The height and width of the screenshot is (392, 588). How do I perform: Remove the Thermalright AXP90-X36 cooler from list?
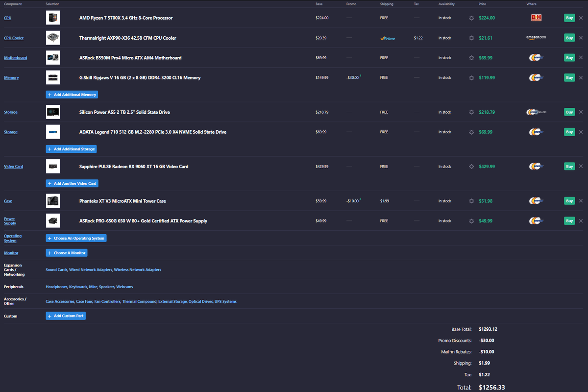(581, 38)
